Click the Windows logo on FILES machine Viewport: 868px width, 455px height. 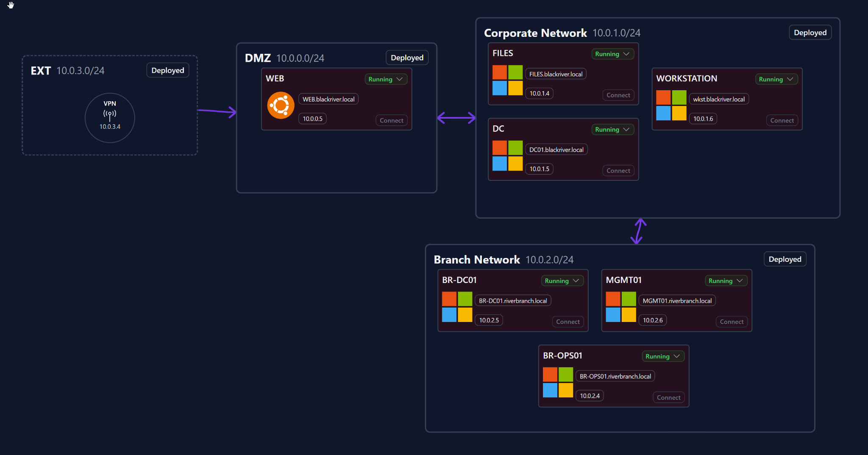click(507, 80)
